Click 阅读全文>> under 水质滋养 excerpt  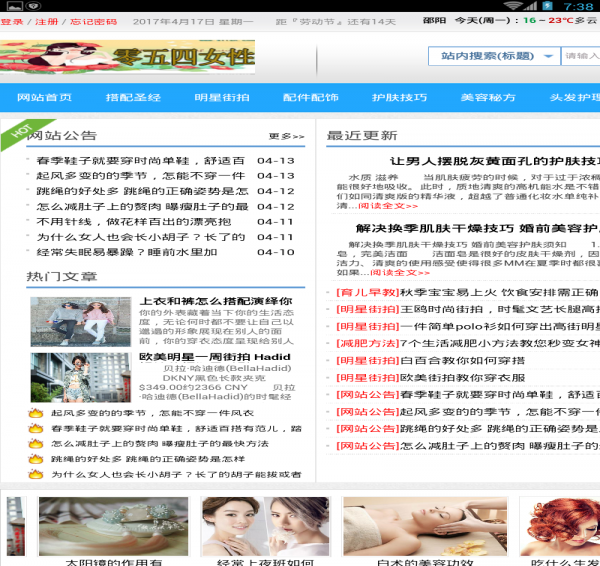tap(388, 206)
